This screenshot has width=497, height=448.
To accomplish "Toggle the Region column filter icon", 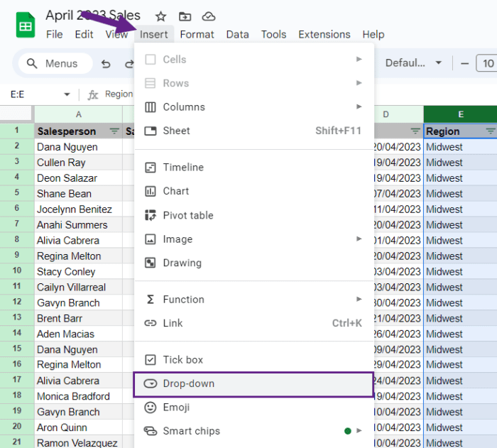I will click(x=491, y=131).
